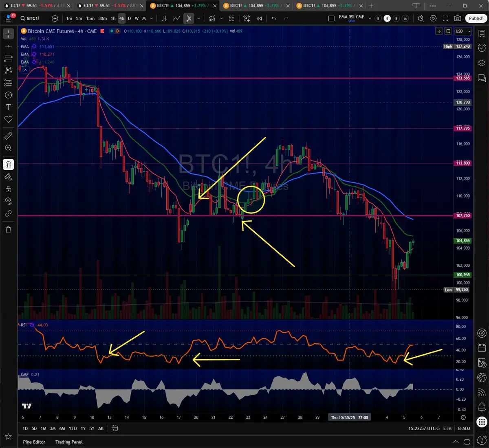This screenshot has height=448, width=489.
Task: Toggle the B-ADJ adjustment setting
Action: click(464, 428)
